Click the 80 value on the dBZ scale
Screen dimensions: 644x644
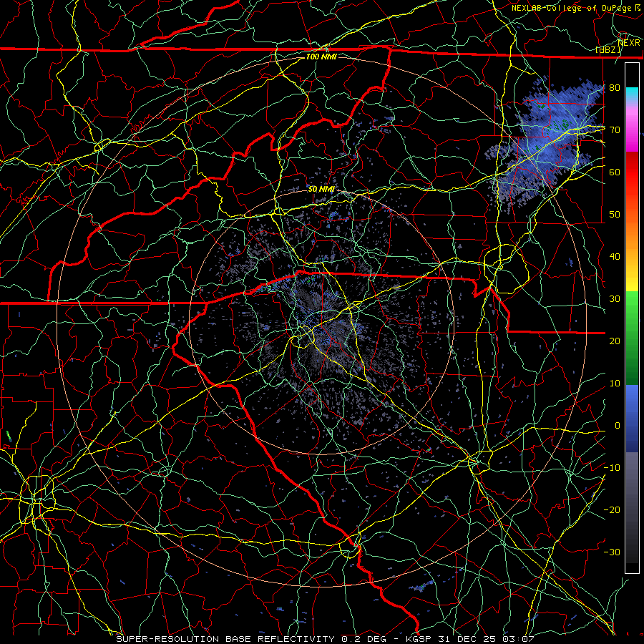pyautogui.click(x=615, y=88)
